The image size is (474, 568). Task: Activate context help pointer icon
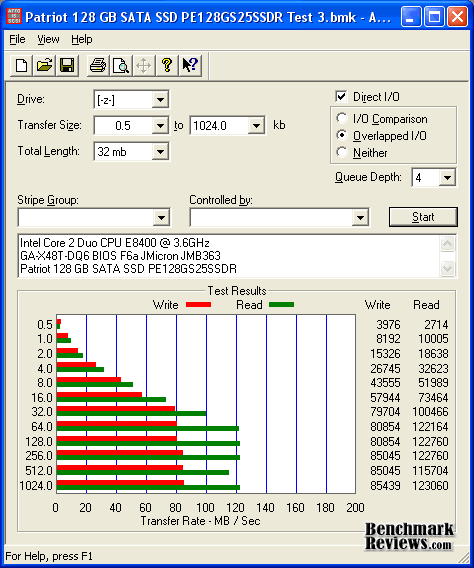click(190, 66)
